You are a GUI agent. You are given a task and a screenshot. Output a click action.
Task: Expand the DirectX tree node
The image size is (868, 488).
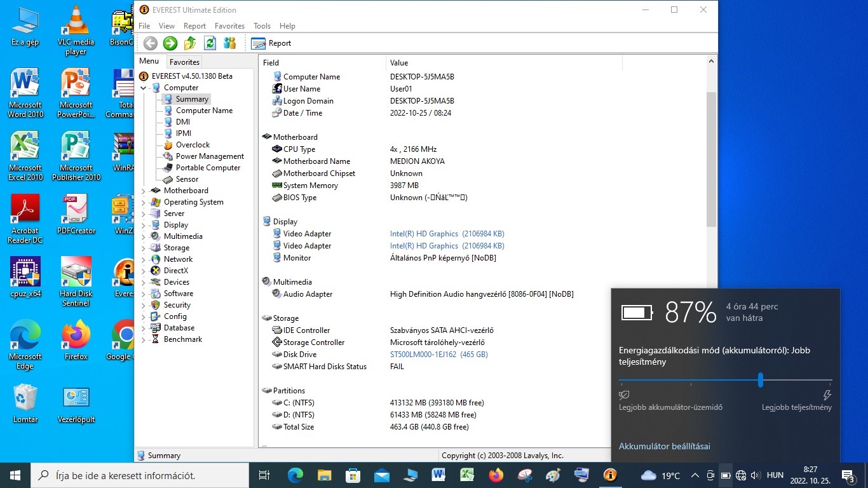point(144,271)
